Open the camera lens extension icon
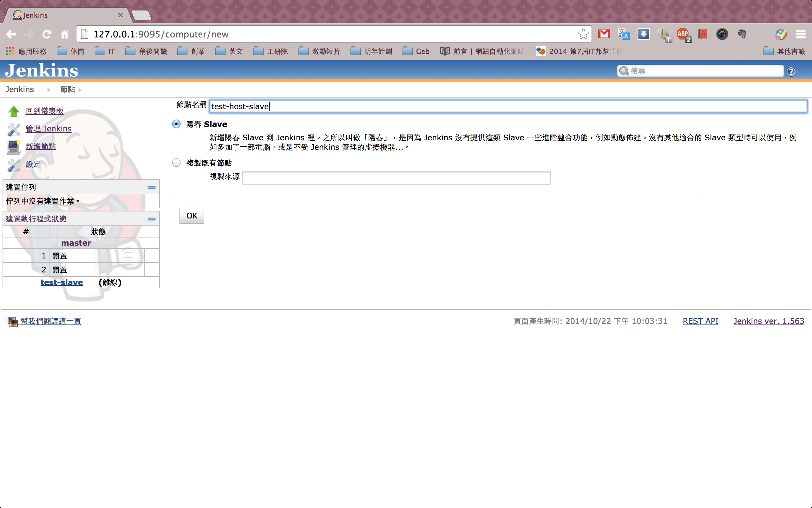The width and height of the screenshot is (812, 508). tap(722, 34)
